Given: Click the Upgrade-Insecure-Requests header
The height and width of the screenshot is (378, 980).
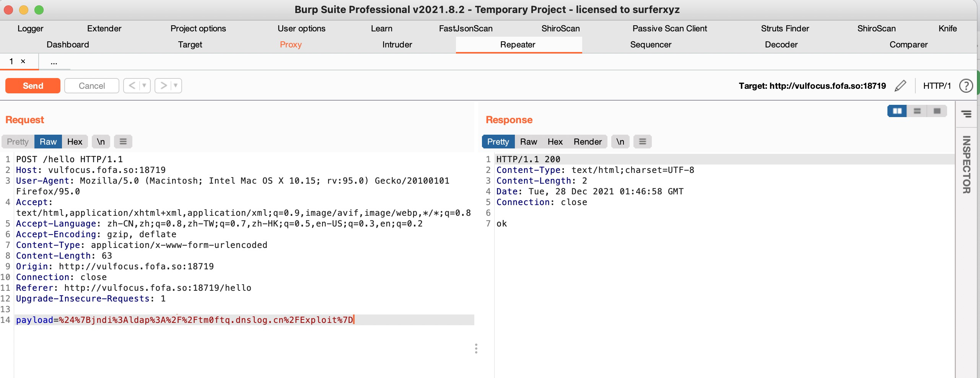Looking at the screenshot, I should click(91, 298).
